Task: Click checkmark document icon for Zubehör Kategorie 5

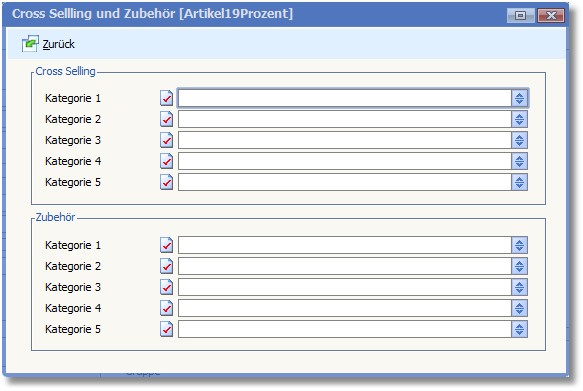Action: [167, 329]
